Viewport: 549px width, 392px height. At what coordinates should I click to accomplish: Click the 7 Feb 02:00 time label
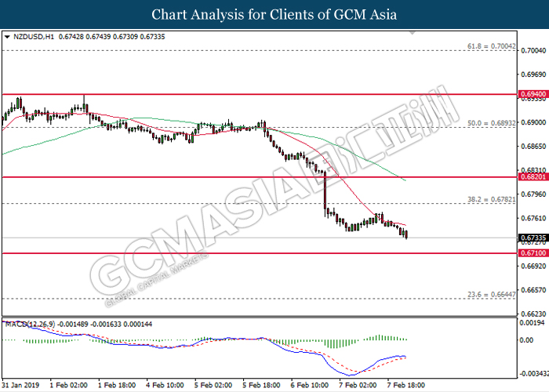click(x=358, y=385)
